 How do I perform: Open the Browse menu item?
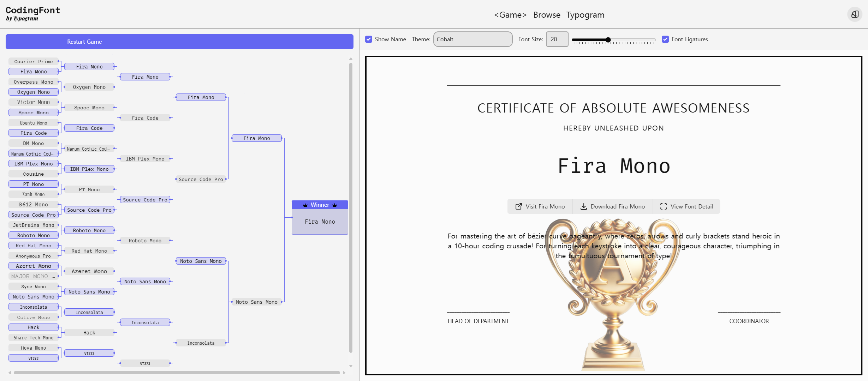(x=547, y=15)
